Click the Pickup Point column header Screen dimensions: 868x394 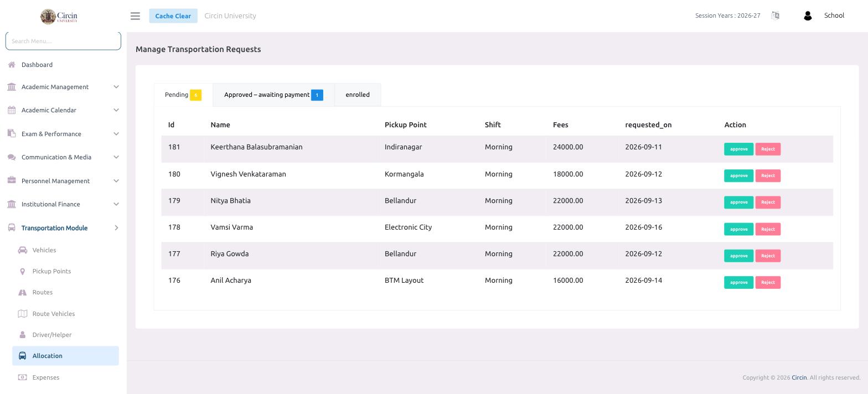406,125
